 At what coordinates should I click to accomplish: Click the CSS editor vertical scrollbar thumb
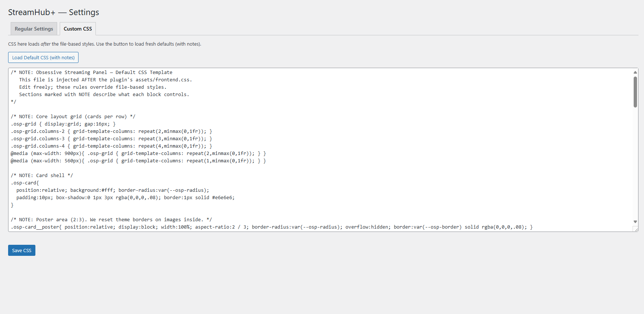635,92
